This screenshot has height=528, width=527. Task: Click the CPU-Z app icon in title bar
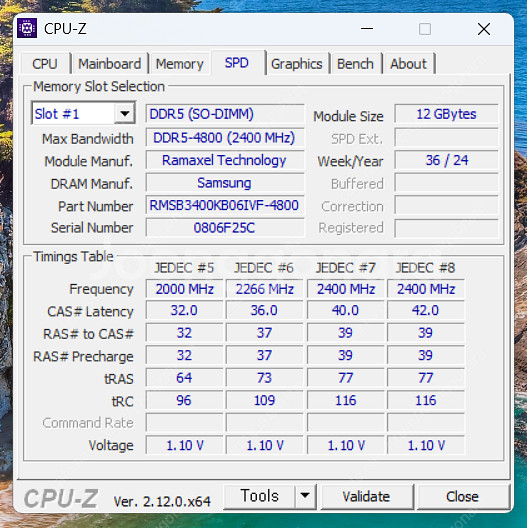(x=27, y=28)
